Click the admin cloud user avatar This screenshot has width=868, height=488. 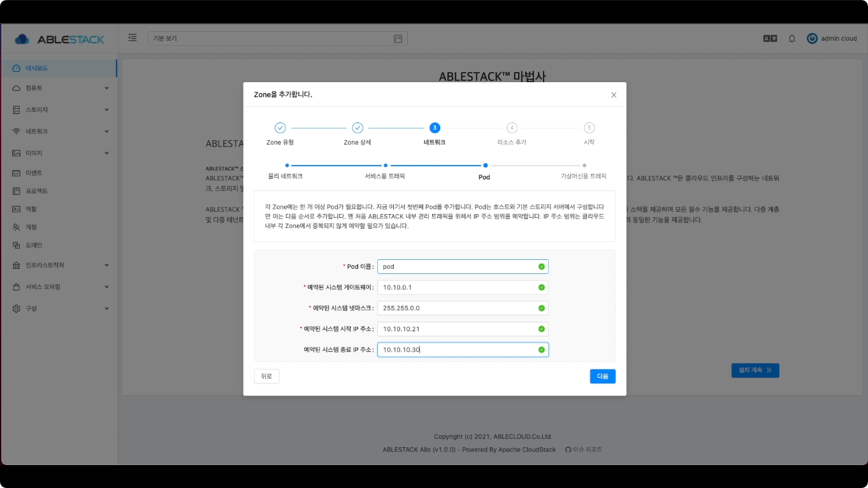click(x=812, y=38)
